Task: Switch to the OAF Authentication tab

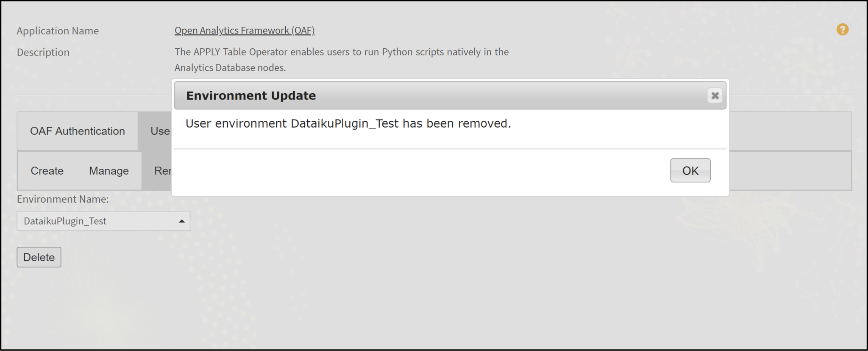Action: click(78, 131)
